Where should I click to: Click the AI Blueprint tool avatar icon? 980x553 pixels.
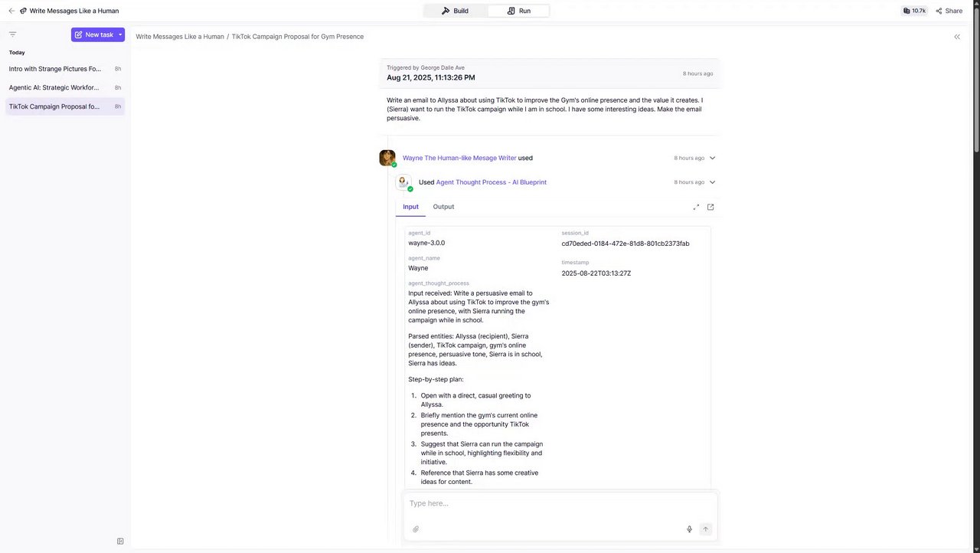[403, 182]
